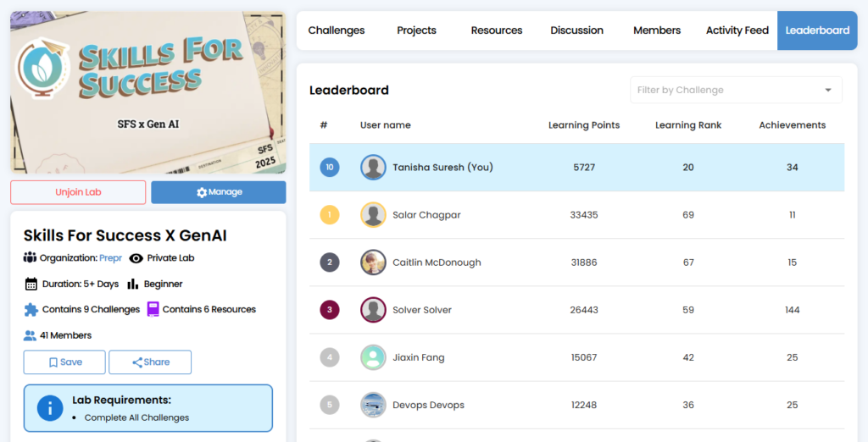This screenshot has width=868, height=442.
Task: Click the Beginner level bar chart icon
Action: click(133, 284)
